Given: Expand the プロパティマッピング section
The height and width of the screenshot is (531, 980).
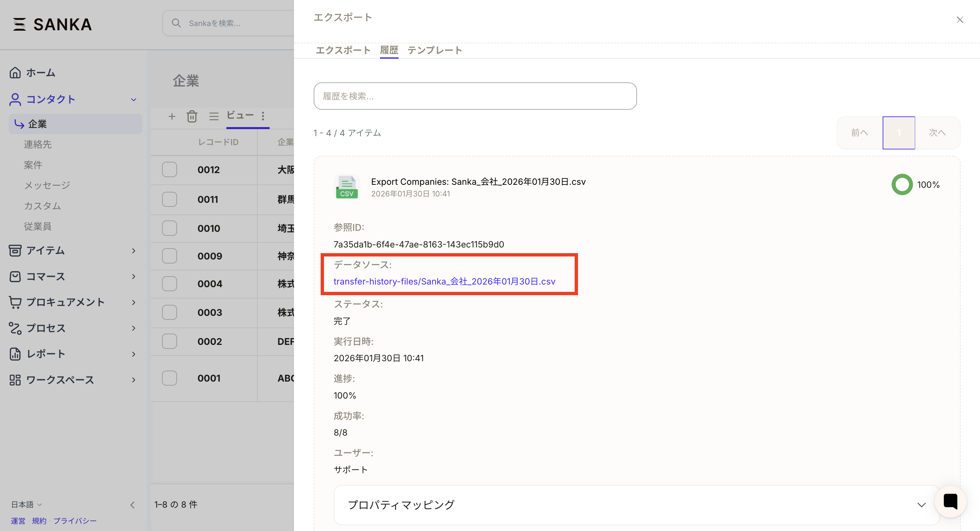Looking at the screenshot, I should (x=921, y=505).
